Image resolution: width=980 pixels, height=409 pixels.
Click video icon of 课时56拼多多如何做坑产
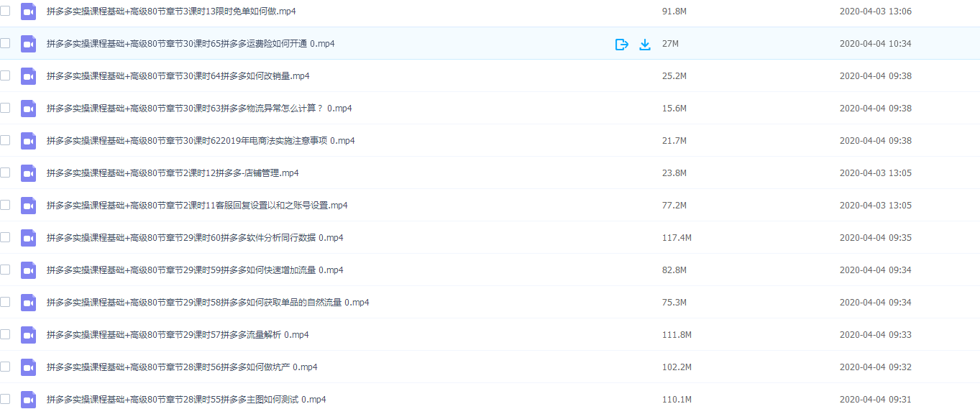28,367
